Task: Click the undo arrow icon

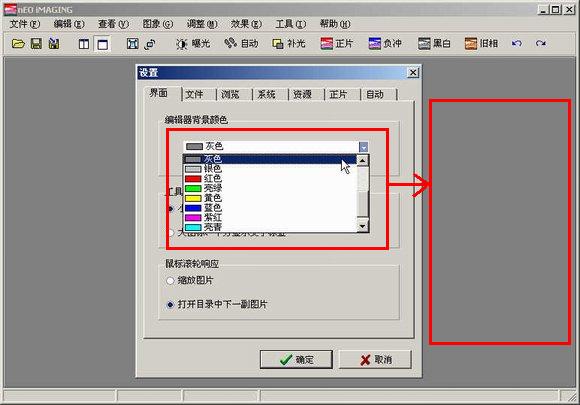Action: point(517,44)
